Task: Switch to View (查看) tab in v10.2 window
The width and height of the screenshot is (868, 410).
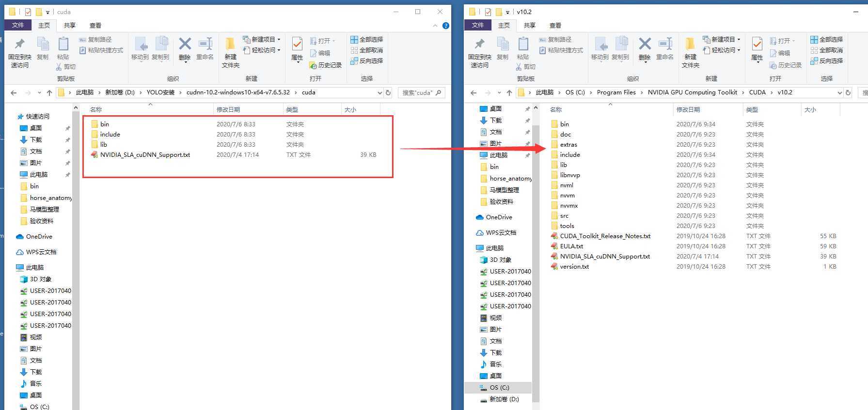Action: point(555,25)
